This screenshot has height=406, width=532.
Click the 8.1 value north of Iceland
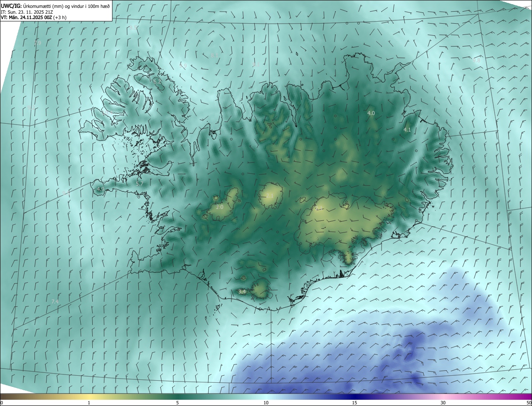point(214,55)
